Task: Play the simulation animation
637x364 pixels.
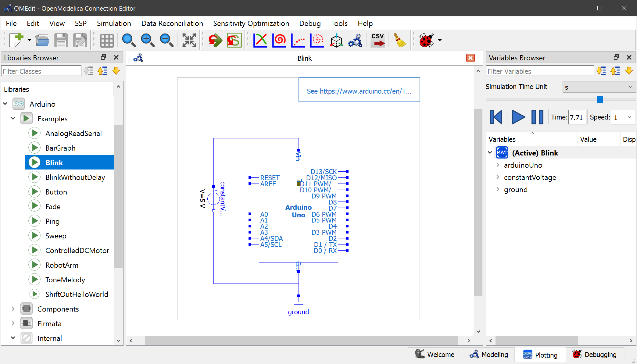Action: [x=518, y=117]
